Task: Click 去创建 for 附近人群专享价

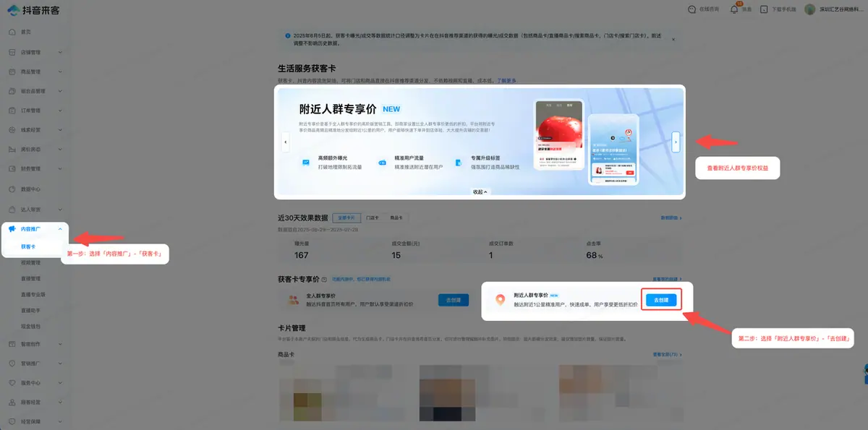Action: [x=661, y=300]
